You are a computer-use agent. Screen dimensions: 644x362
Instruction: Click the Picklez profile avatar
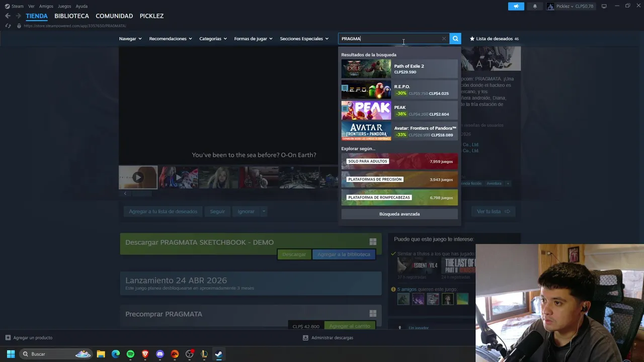pyautogui.click(x=550, y=6)
